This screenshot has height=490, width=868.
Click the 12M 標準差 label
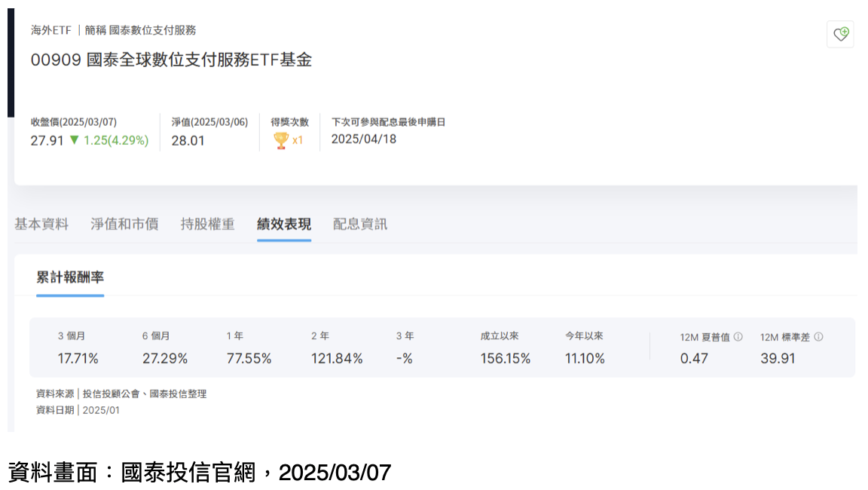pyautogui.click(x=785, y=337)
